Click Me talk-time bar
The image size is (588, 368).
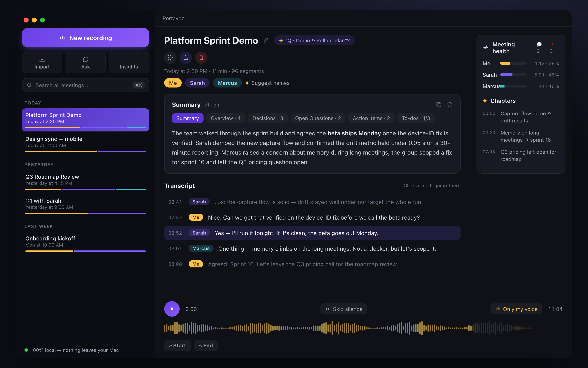513,63
